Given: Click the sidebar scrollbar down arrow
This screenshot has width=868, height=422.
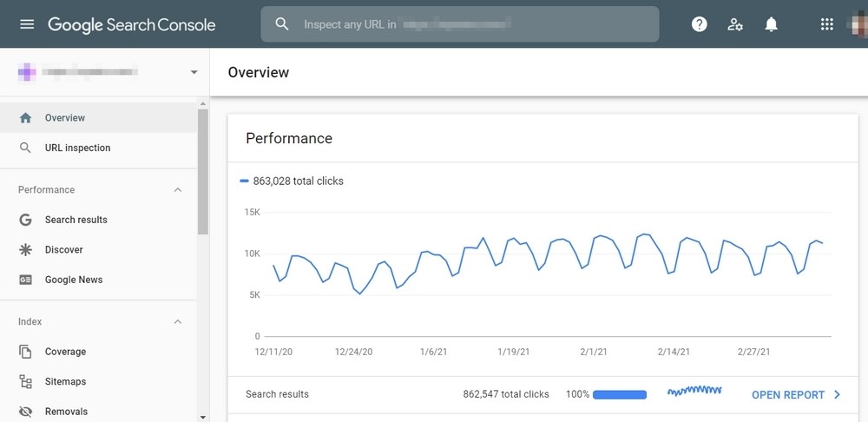Looking at the screenshot, I should click(202, 417).
